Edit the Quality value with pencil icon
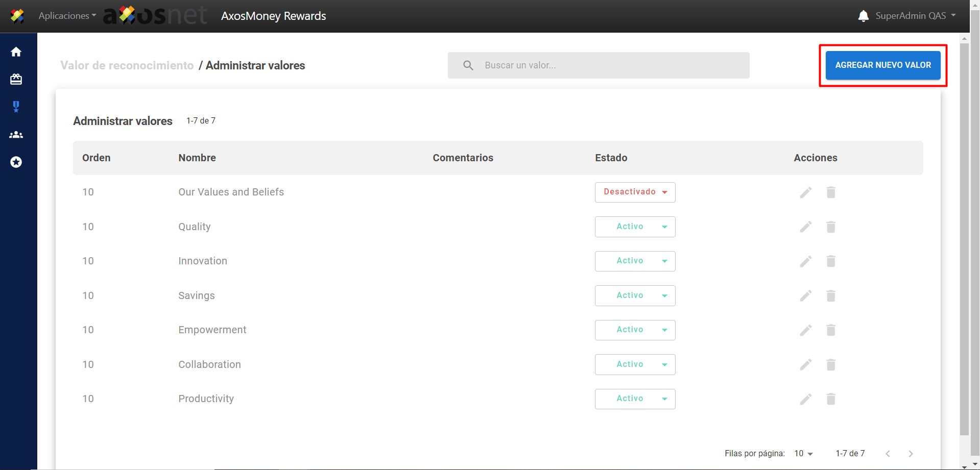 coord(805,227)
